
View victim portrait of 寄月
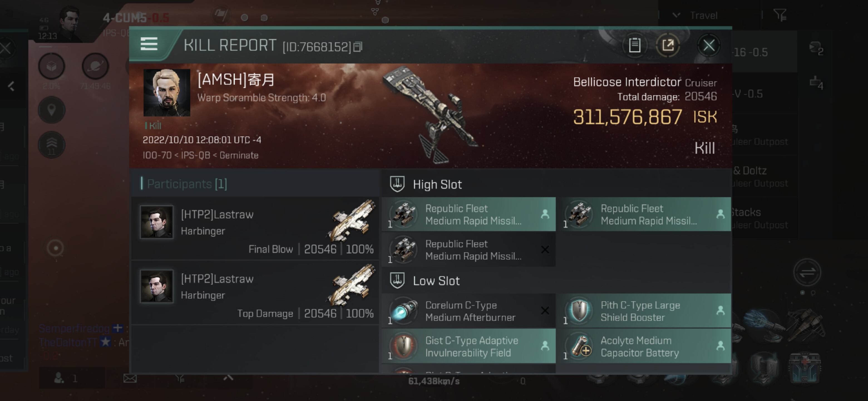point(167,93)
